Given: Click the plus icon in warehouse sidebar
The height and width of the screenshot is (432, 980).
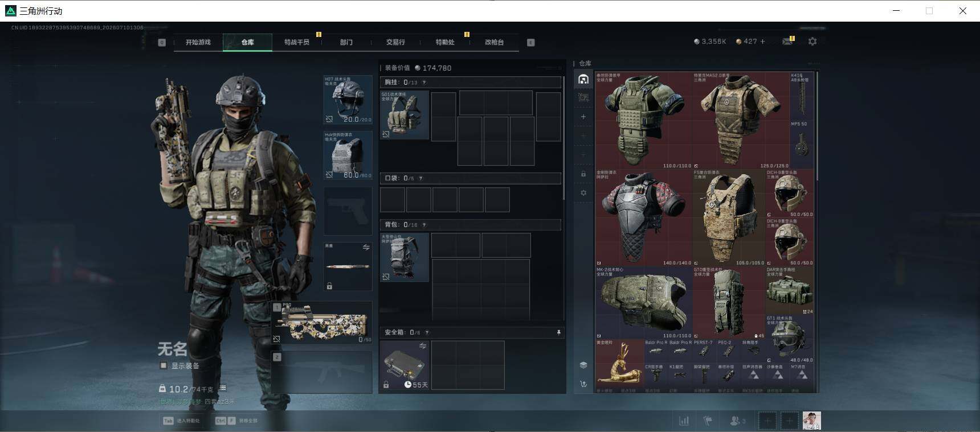Looking at the screenshot, I should [583, 117].
